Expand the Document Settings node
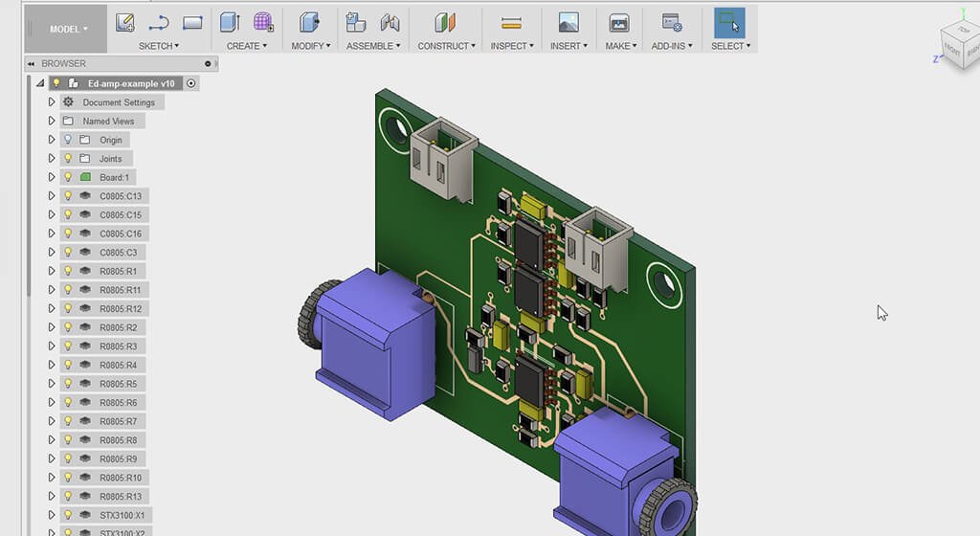 pos(52,101)
